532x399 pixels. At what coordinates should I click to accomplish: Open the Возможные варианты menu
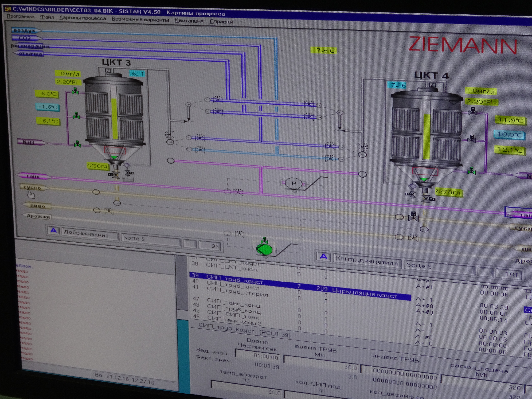click(140, 20)
